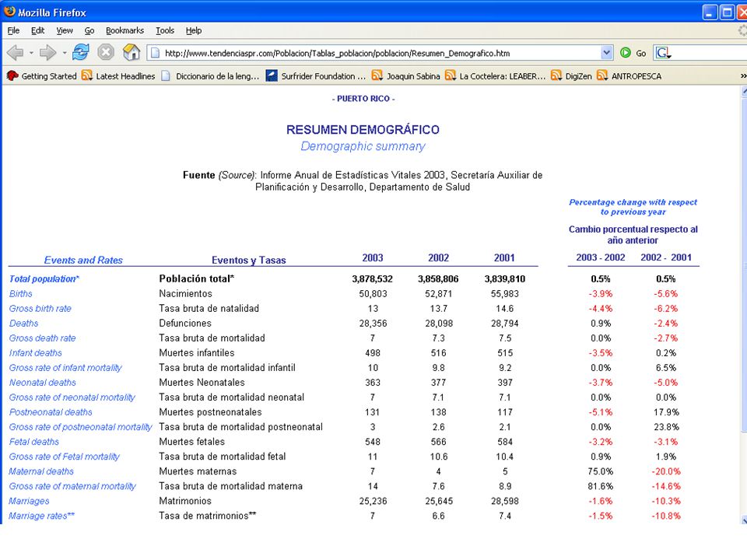Click the ANTROPESCA feed icon

pyautogui.click(x=602, y=75)
